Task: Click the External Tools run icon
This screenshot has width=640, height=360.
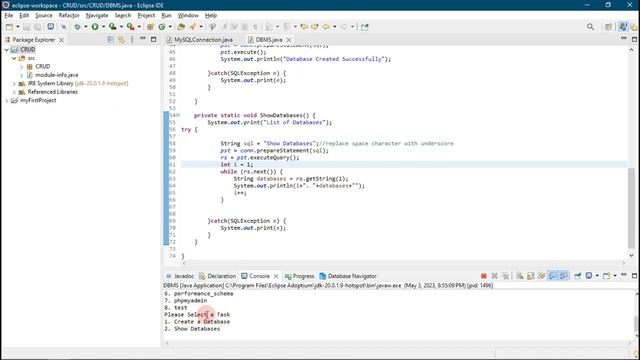Action: 131,27
